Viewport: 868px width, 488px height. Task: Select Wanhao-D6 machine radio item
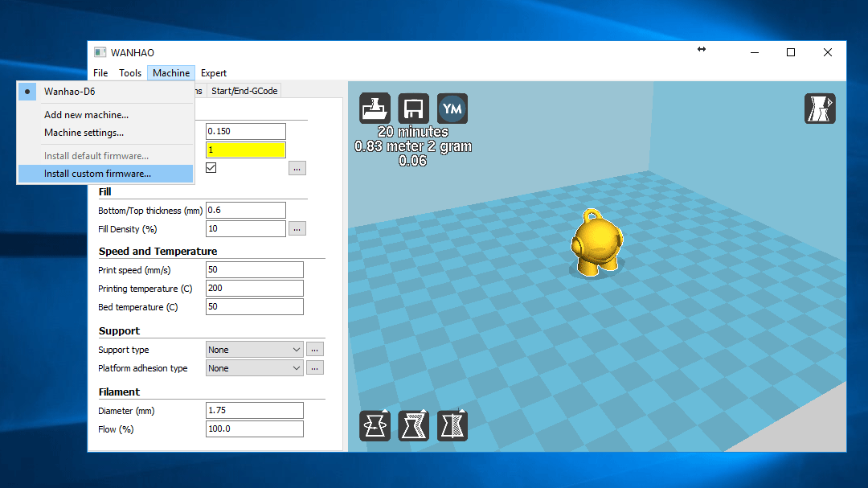pos(69,92)
